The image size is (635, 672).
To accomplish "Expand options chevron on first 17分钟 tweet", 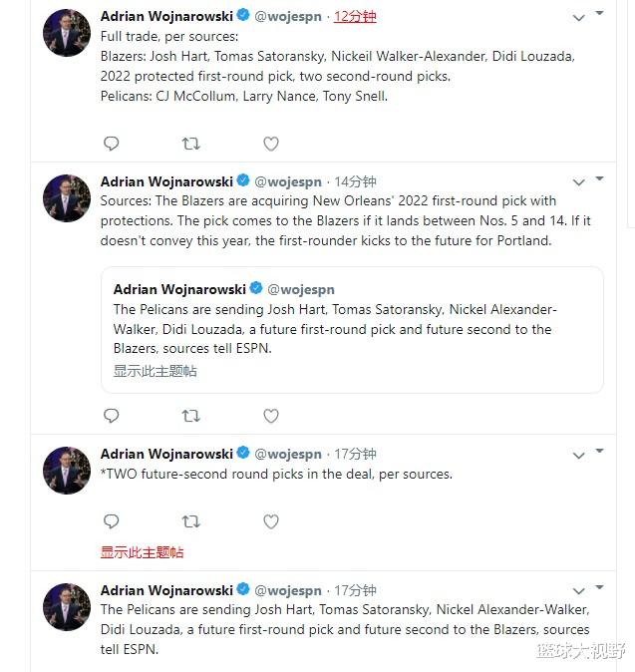I will [x=579, y=455].
